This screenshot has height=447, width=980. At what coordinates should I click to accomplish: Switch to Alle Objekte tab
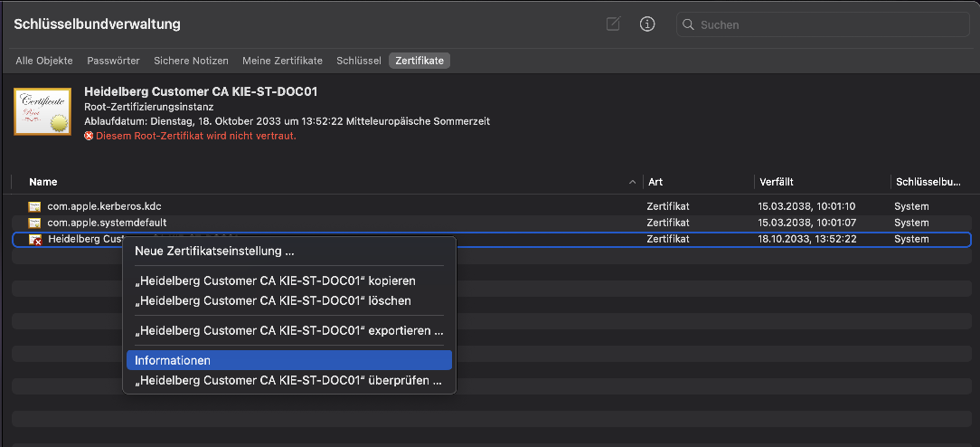(x=44, y=61)
